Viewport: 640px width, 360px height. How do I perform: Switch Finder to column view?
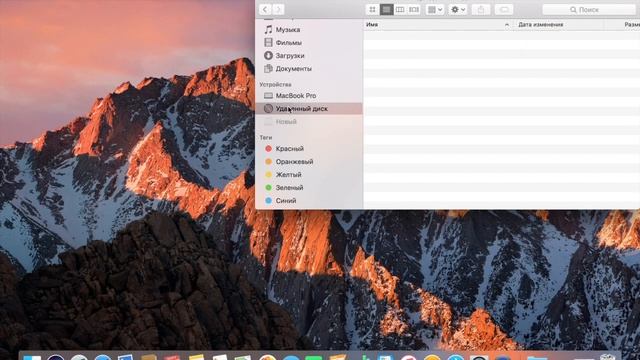click(x=400, y=9)
